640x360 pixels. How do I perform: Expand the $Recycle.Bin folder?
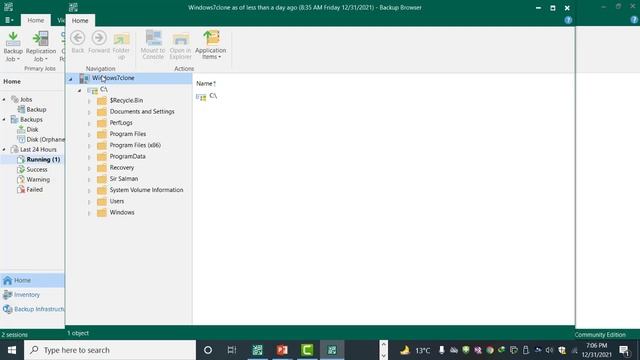[x=89, y=101]
